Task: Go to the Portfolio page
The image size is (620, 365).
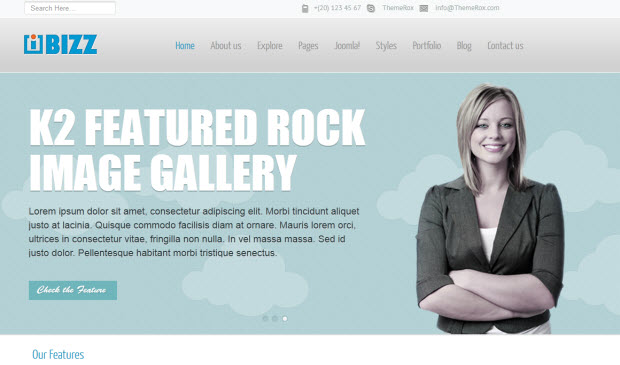Action: [427, 45]
